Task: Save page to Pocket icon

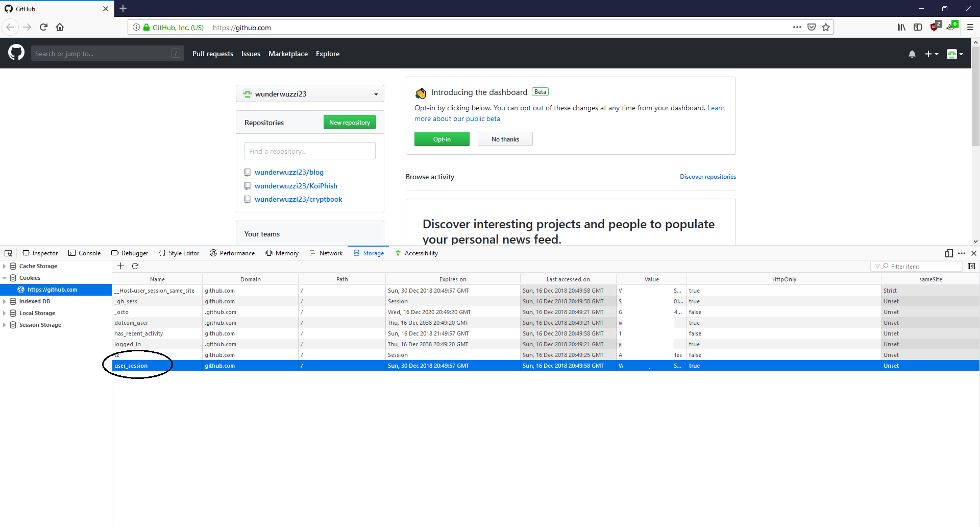Action: (812, 27)
